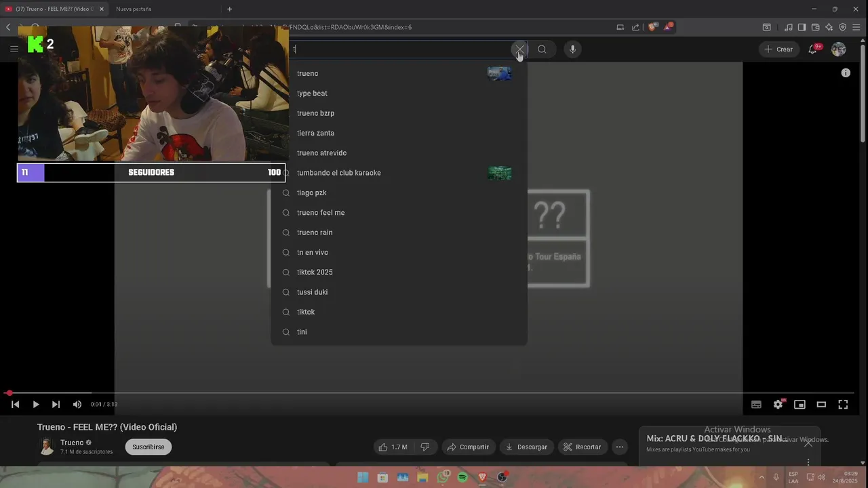Choose the 'tini' suggestion
Screen dimensions: 868x488
(399, 332)
